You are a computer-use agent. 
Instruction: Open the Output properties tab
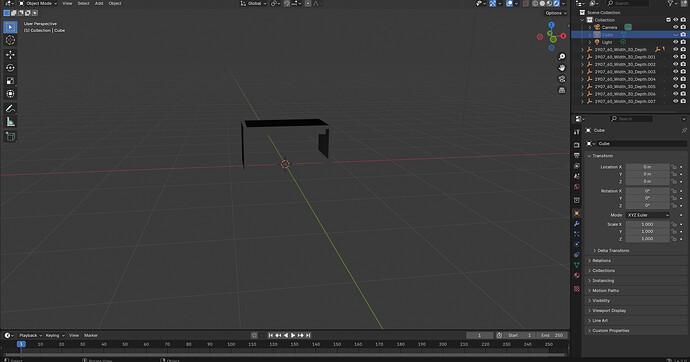coord(576,155)
